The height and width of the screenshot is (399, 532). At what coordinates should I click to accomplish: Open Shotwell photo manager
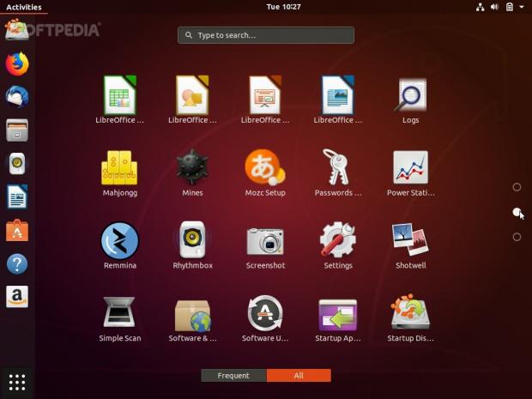coord(410,241)
